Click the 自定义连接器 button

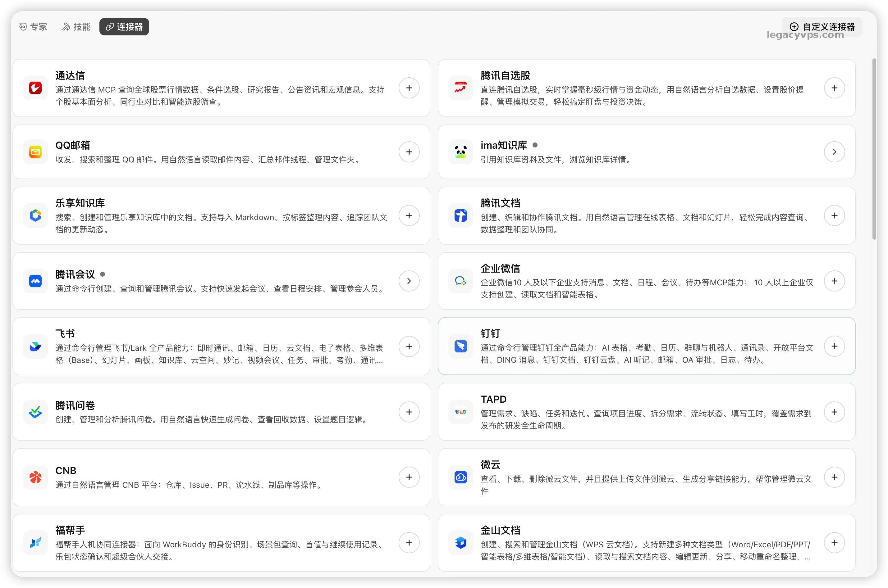coord(822,27)
